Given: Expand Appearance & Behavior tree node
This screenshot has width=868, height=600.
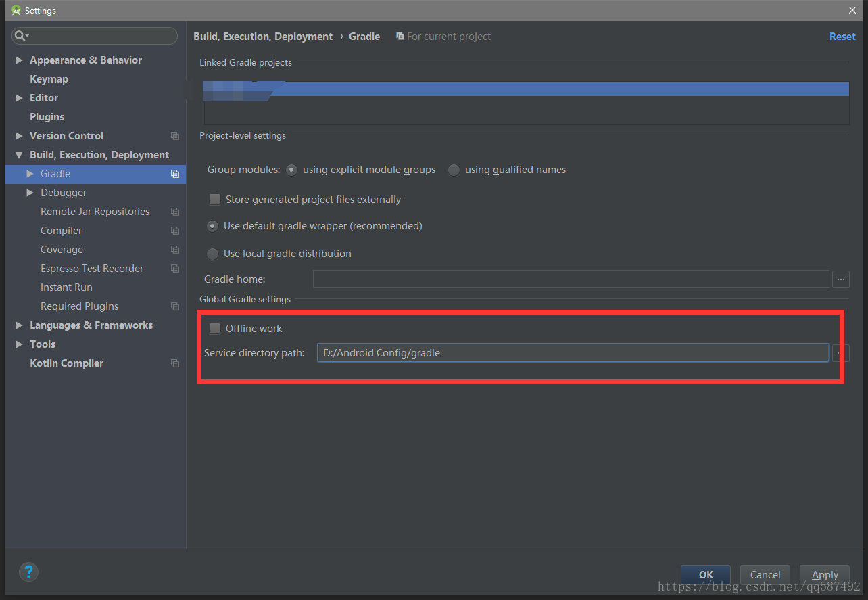Looking at the screenshot, I should coord(19,60).
